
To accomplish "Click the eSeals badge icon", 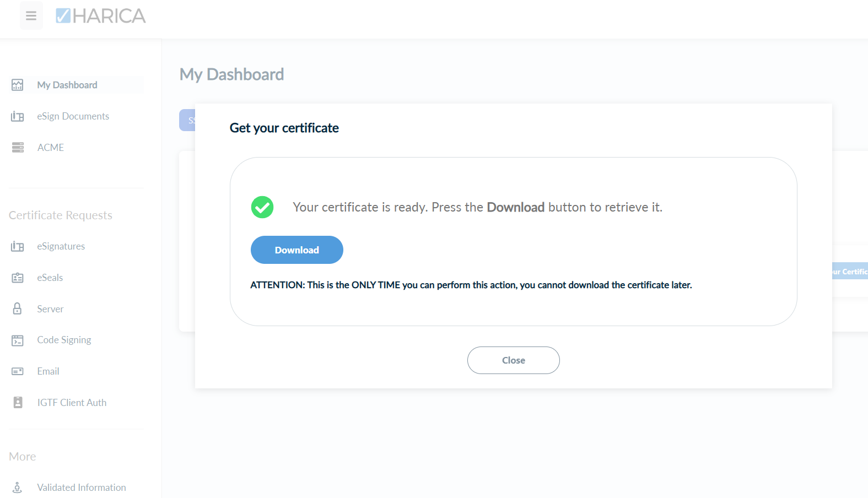I will (x=18, y=278).
